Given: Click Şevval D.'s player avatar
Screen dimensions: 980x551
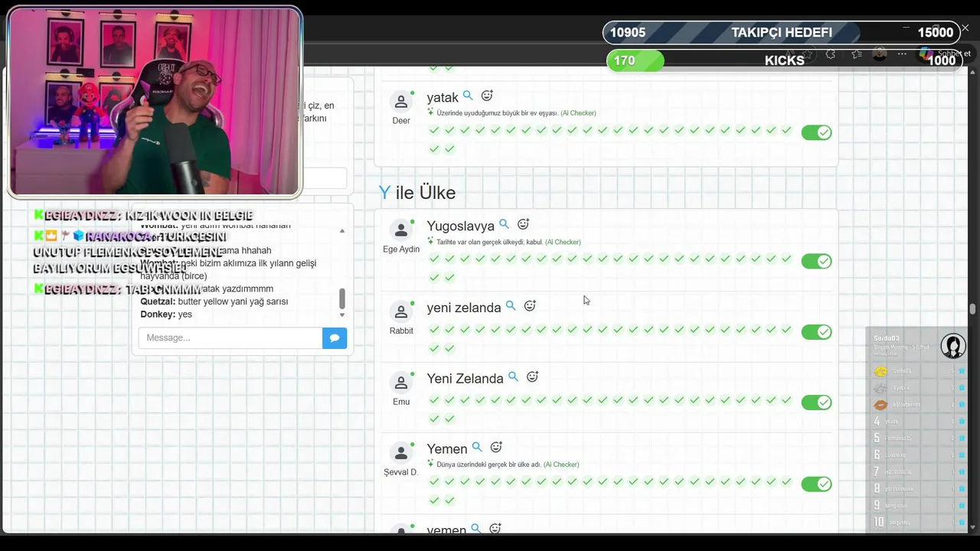Looking at the screenshot, I should pos(401,454).
